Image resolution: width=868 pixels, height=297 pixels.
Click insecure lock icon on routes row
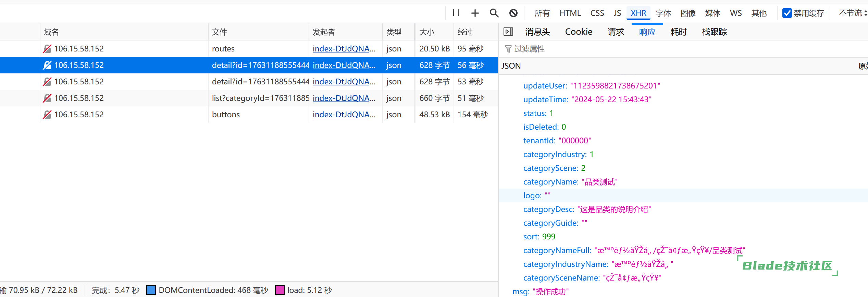(47, 49)
